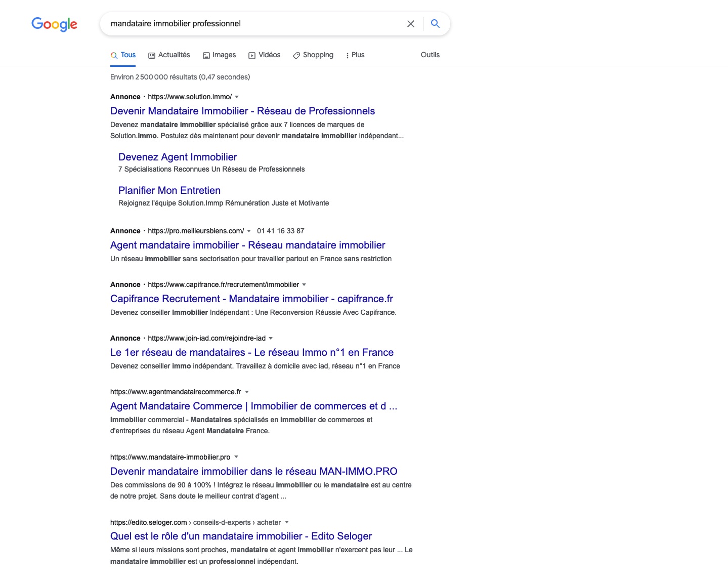This screenshot has width=728, height=579.
Task: Clear the search box with X icon
Action: [x=411, y=24]
